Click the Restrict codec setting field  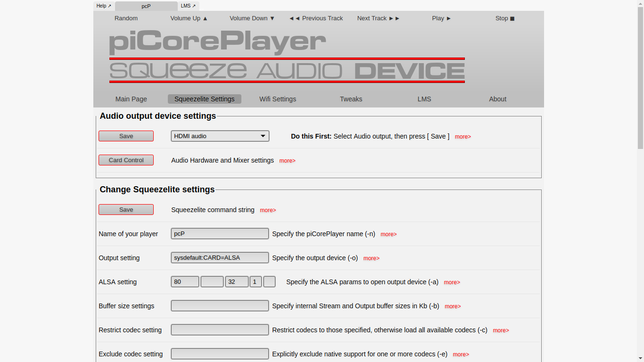tap(220, 330)
